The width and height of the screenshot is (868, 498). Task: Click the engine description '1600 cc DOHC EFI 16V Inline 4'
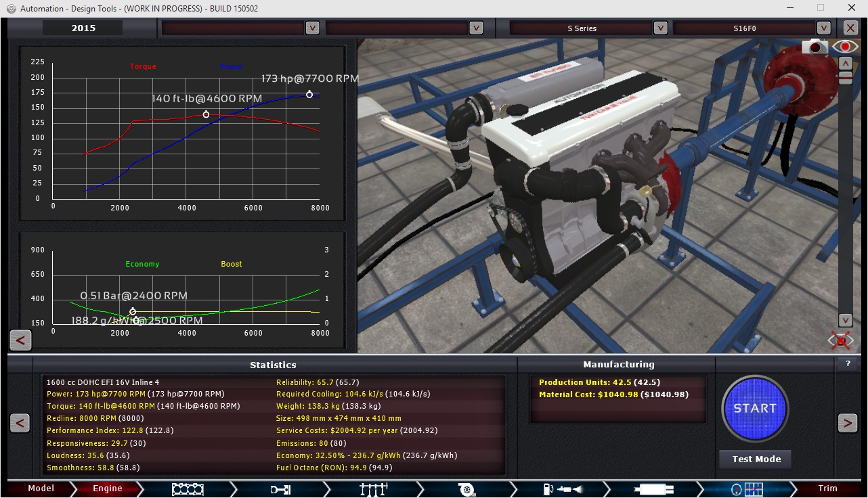(103, 382)
